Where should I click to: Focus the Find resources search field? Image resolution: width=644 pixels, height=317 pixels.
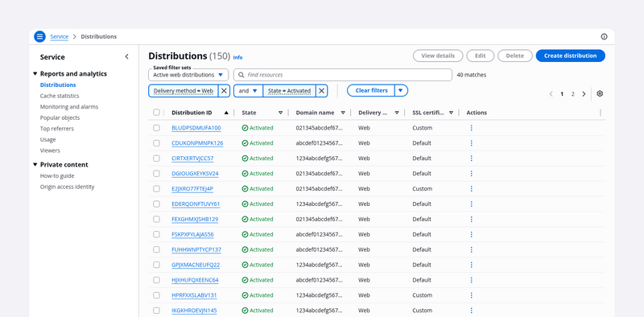(343, 75)
